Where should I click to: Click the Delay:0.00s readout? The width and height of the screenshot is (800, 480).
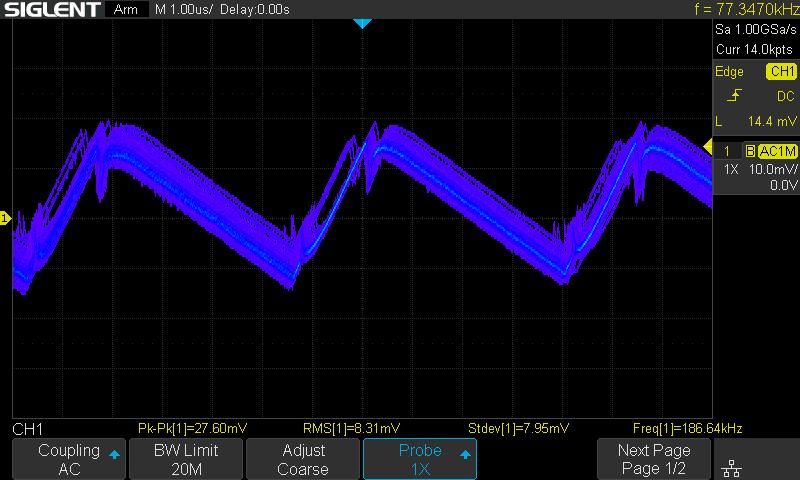tap(255, 9)
